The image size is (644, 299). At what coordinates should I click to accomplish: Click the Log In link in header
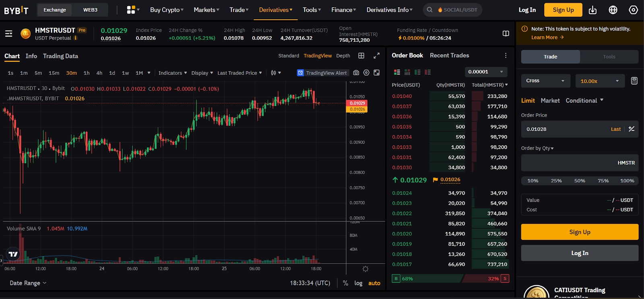(x=527, y=10)
